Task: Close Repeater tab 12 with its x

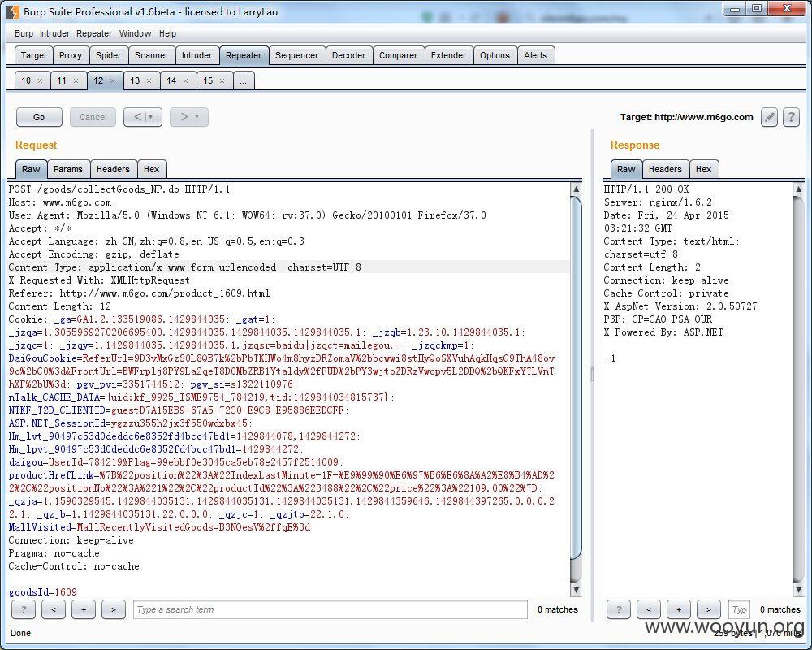Action: click(x=112, y=81)
